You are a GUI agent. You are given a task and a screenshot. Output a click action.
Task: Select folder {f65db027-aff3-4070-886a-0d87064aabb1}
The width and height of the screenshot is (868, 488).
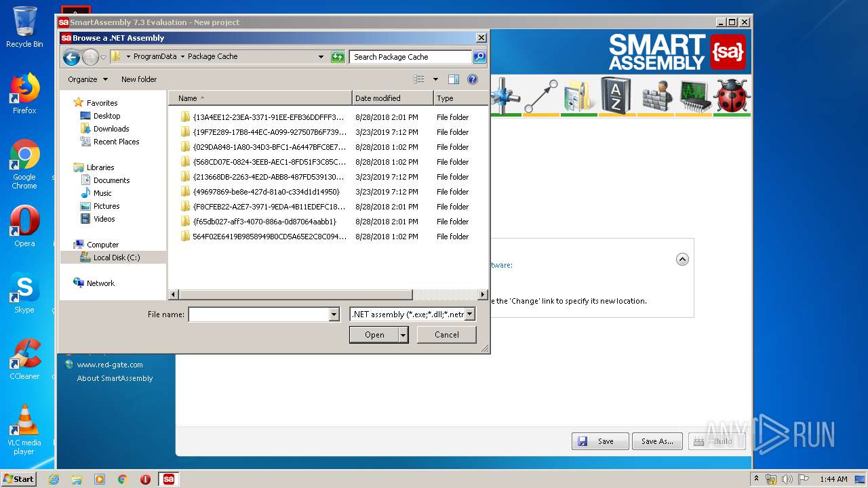click(264, 222)
